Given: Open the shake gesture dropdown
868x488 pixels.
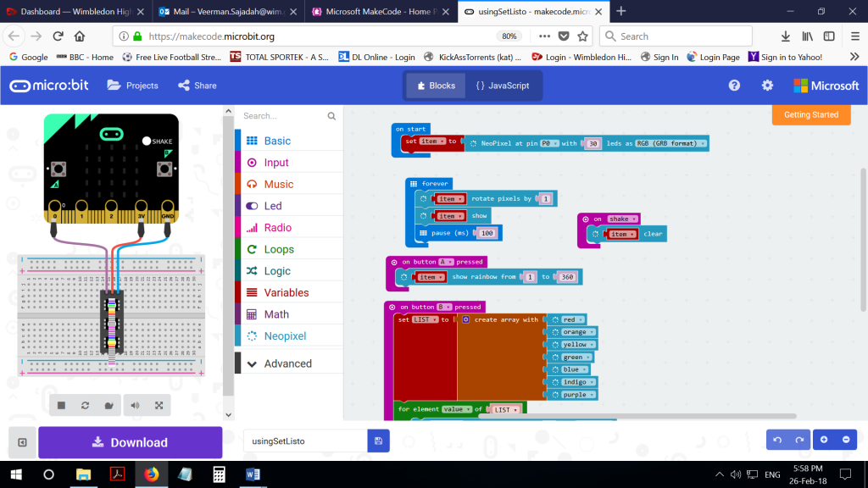Looking at the screenshot, I should [x=622, y=219].
